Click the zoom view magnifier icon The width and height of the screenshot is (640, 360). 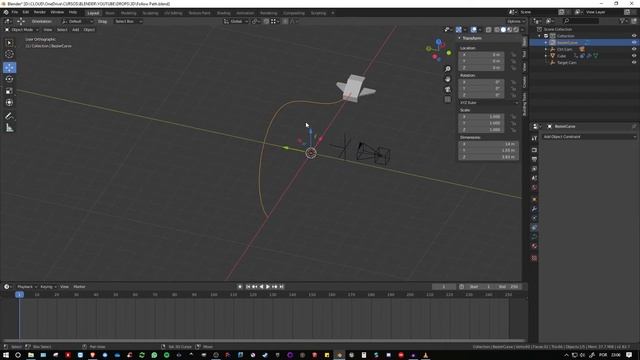(x=448, y=69)
